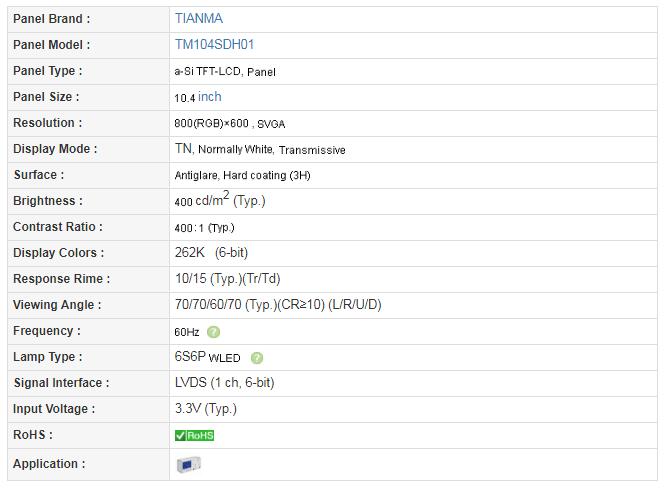Screen dimensions: 666x496
Task: Open the TM104SDH01 panel model link
Action: [x=214, y=45]
